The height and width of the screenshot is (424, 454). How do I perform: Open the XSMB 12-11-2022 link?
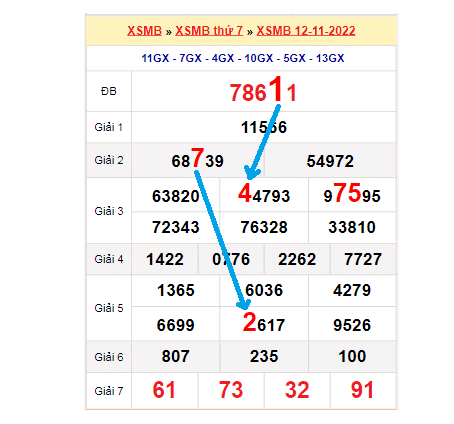[x=306, y=31]
